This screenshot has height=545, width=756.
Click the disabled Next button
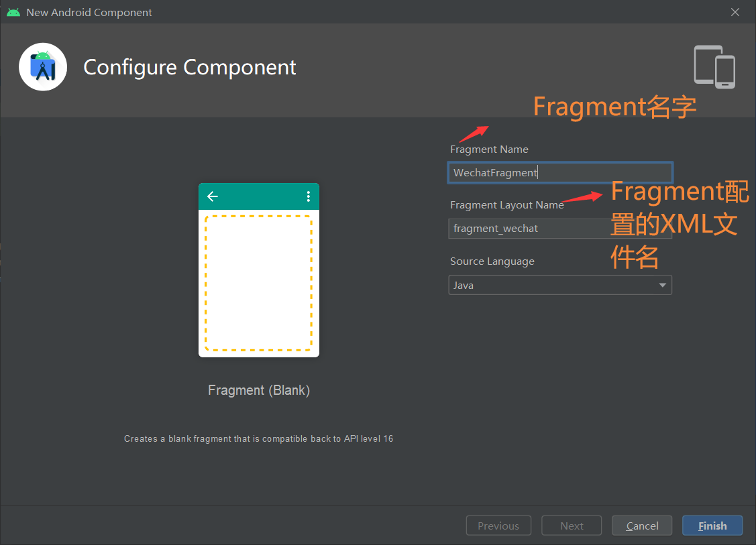[572, 526]
